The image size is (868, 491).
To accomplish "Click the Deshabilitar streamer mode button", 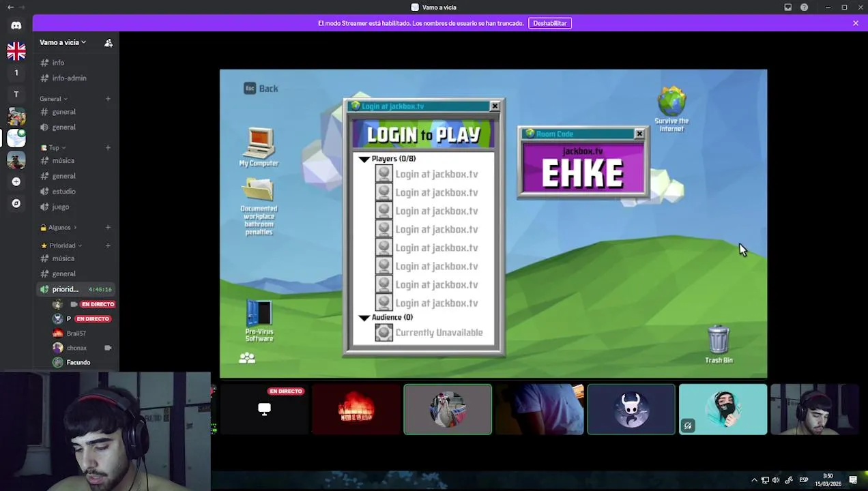I will point(549,23).
